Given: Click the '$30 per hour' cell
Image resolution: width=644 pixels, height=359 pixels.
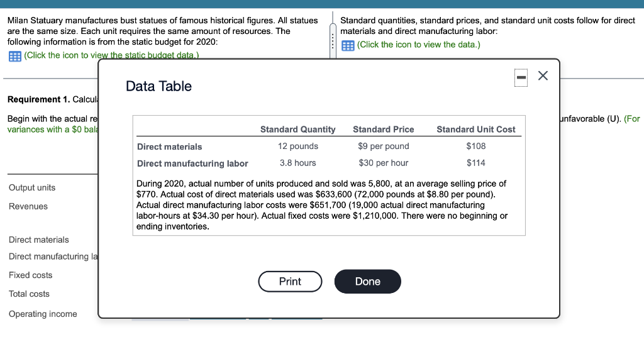Looking at the screenshot, I should 383,163.
